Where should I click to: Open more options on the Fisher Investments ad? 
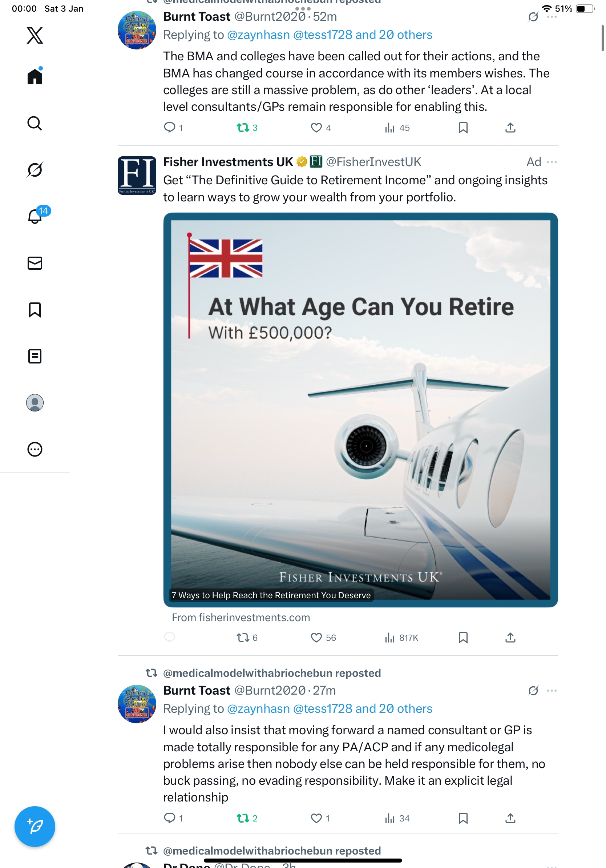pos(552,162)
